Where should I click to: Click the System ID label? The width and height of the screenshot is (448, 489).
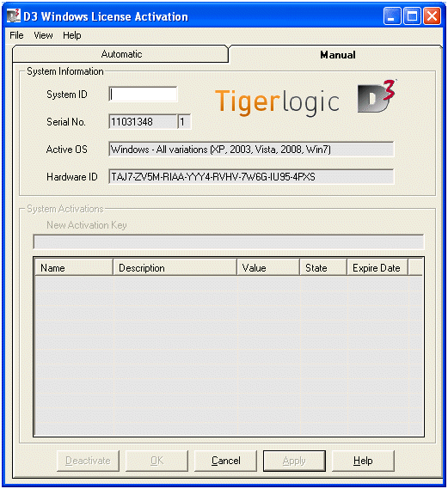pos(67,95)
